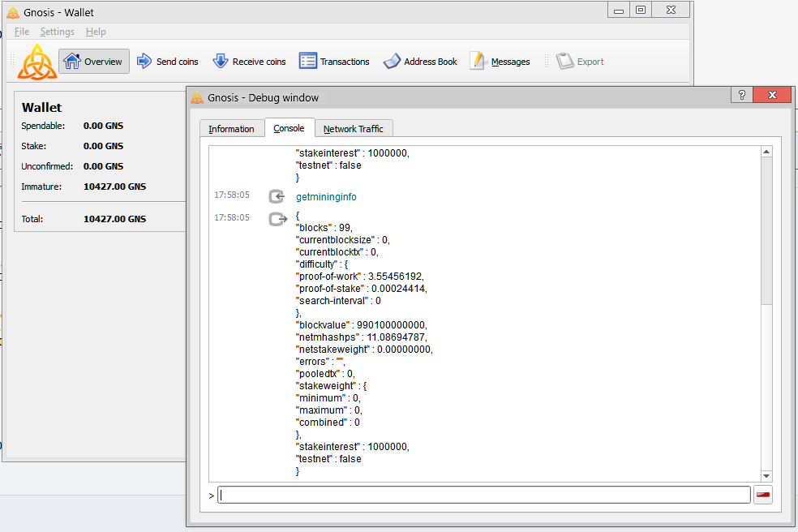Click the console scrollbar up arrow
This screenshot has height=532, width=798.
click(766, 152)
